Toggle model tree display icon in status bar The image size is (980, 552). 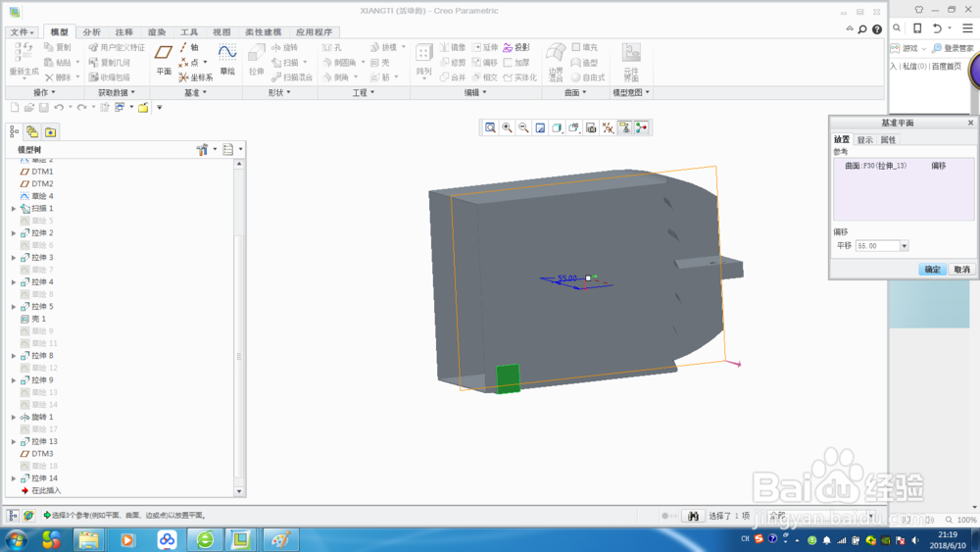click(x=13, y=516)
